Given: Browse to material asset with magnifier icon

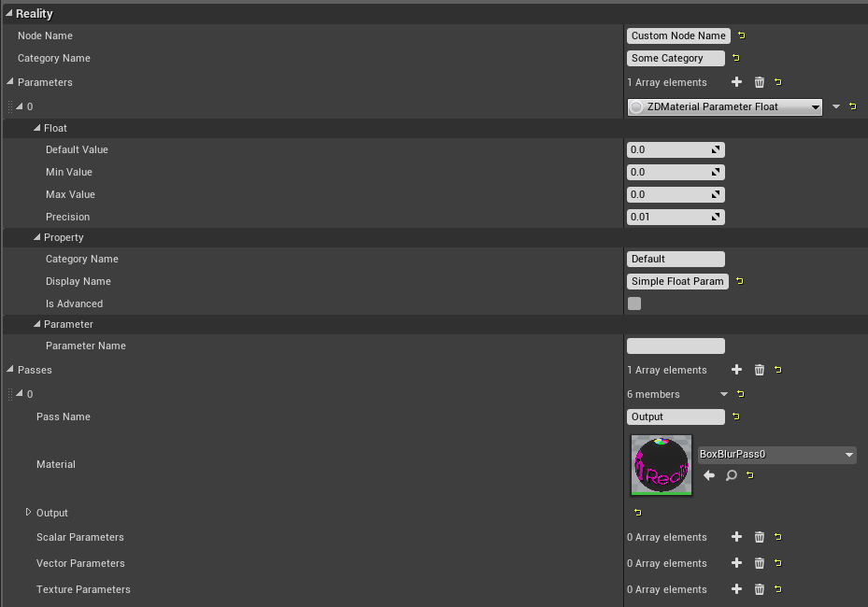Looking at the screenshot, I should (731, 475).
